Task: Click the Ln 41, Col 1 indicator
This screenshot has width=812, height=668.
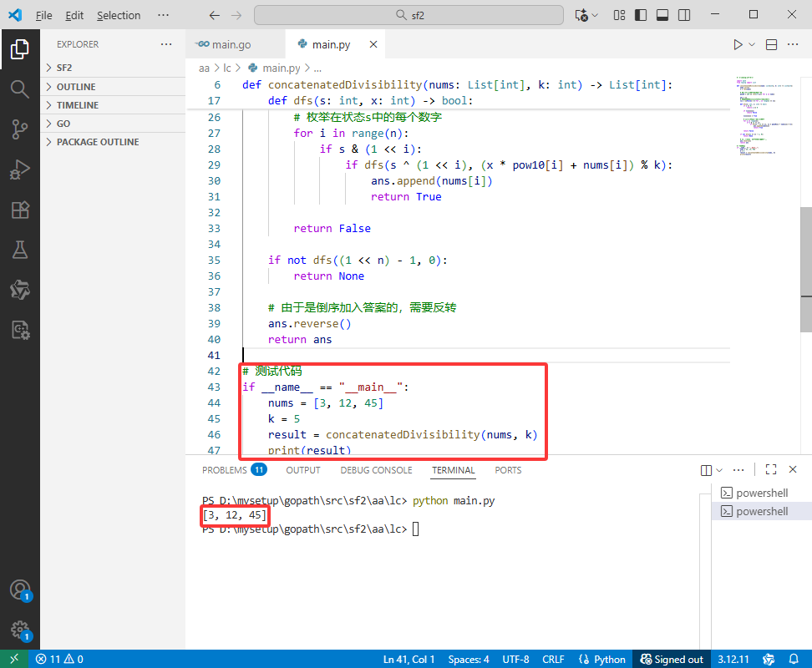Action: pyautogui.click(x=409, y=659)
